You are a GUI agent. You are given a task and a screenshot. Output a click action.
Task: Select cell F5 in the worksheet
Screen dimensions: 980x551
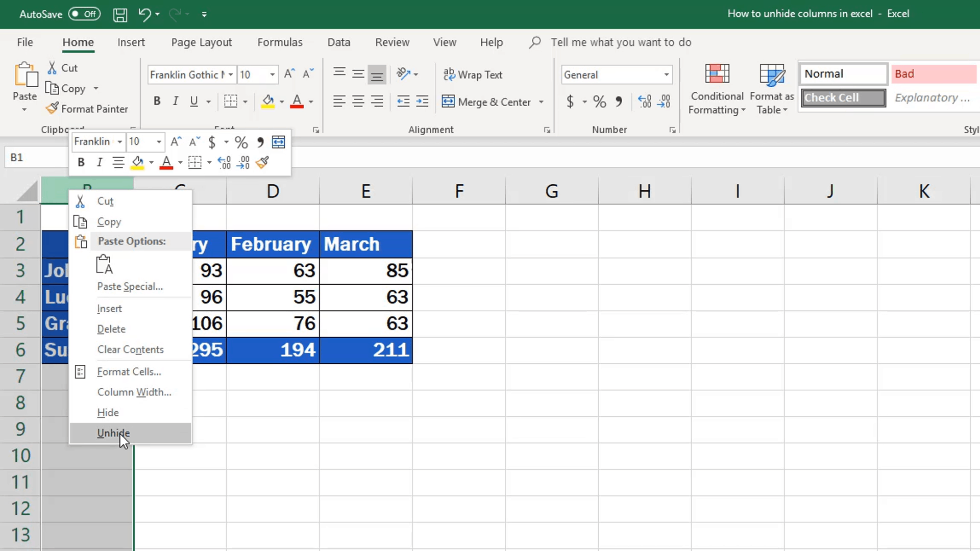pos(459,323)
